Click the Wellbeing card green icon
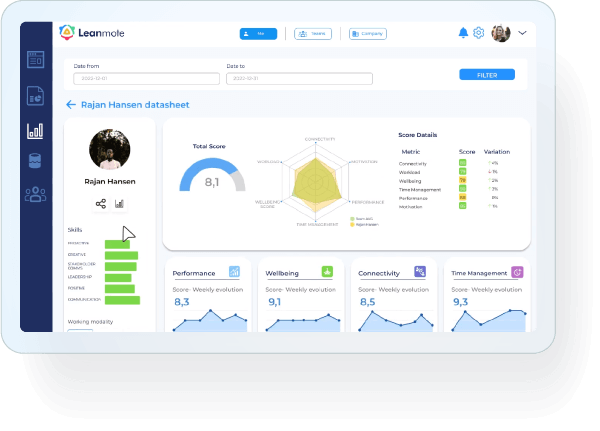Screen dimensions: 600x431 pos(327,271)
